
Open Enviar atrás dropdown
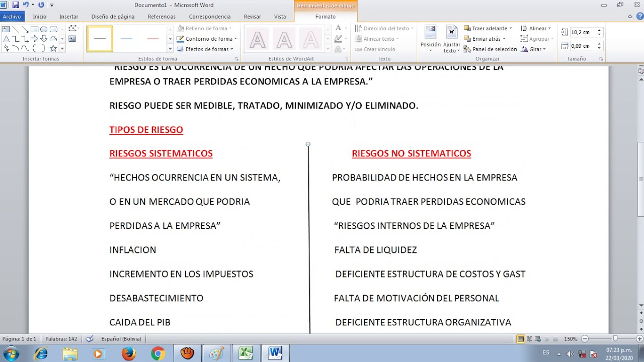click(x=485, y=39)
